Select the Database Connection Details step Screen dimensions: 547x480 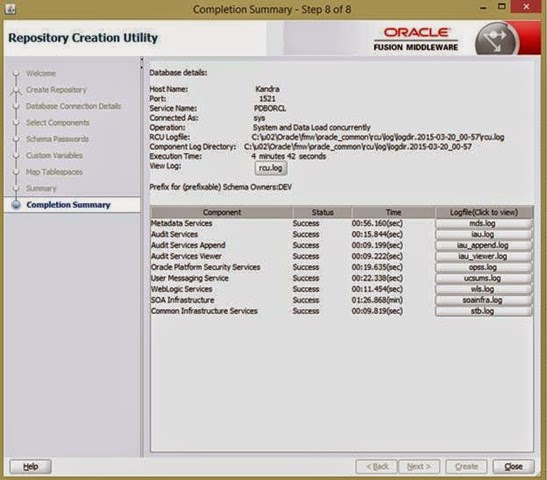[73, 106]
